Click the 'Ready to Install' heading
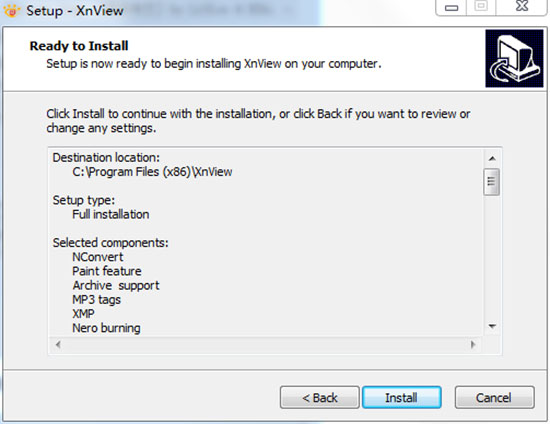This screenshot has height=424, width=550. [x=79, y=46]
